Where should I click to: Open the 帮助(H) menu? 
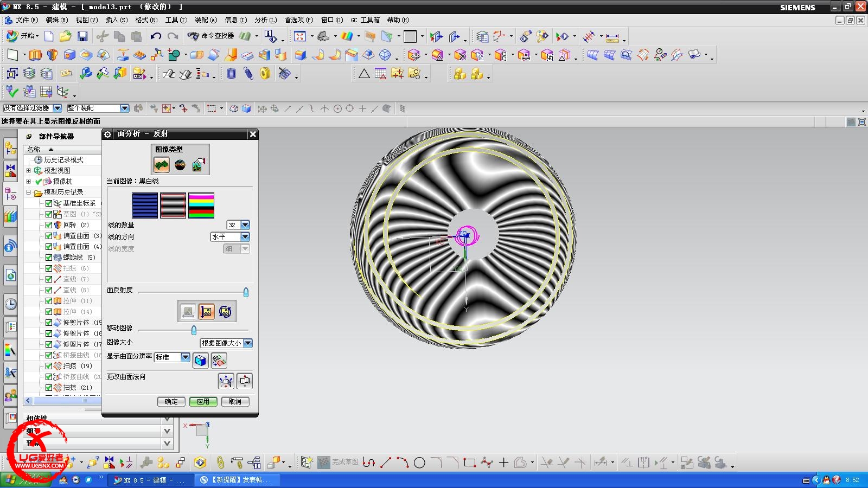(x=398, y=20)
